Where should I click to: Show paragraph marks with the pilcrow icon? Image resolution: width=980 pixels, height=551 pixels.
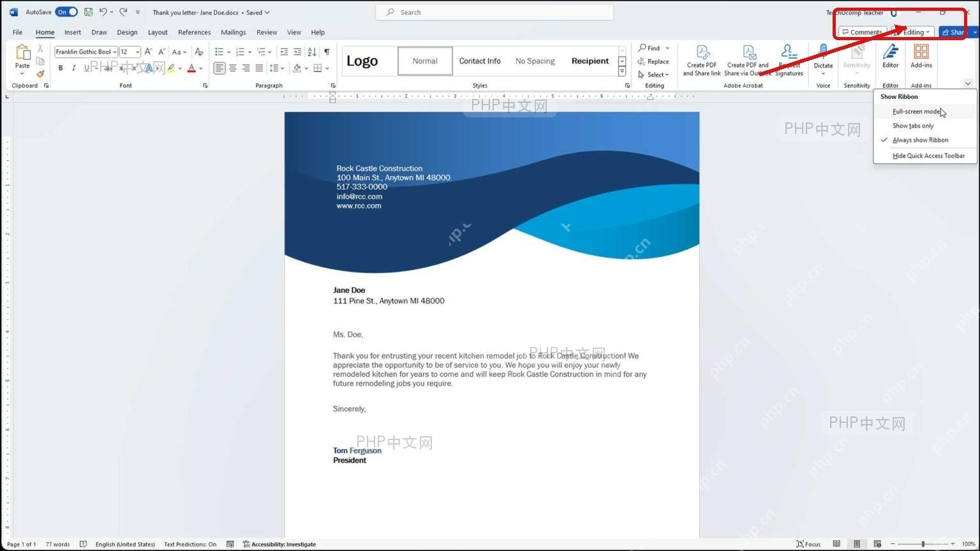[327, 52]
